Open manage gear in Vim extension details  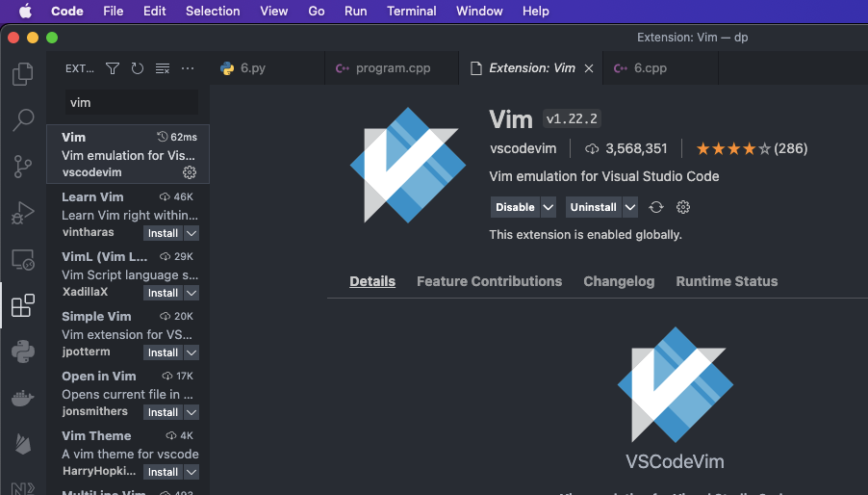pyautogui.click(x=683, y=207)
